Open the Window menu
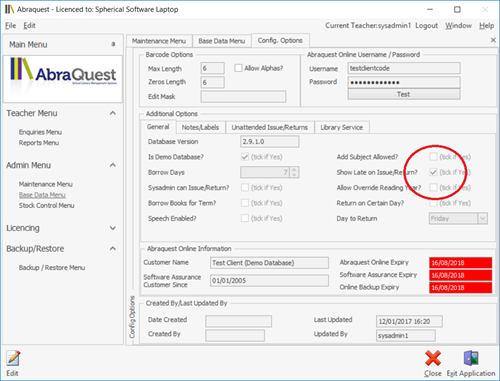Viewport: 500px width, 381px height. coord(459,26)
